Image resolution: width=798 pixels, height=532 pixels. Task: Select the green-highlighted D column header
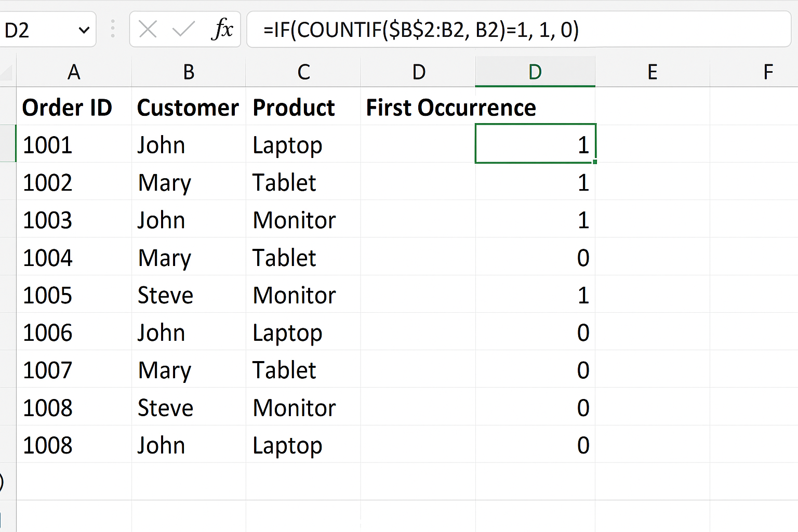click(535, 72)
